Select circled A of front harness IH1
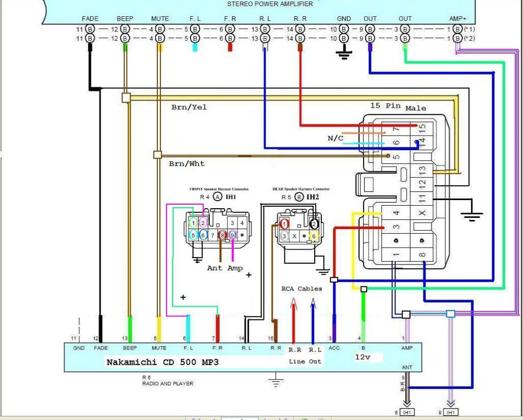 coord(218,196)
